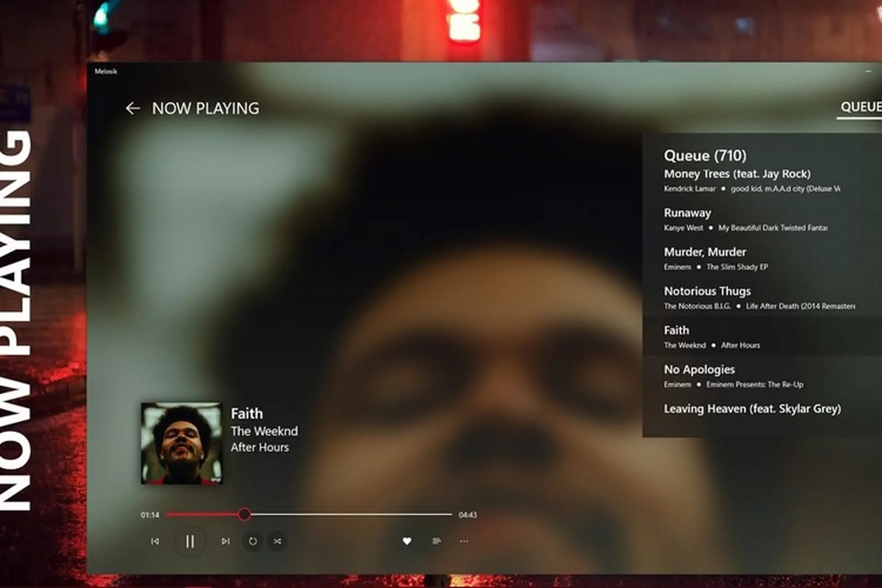
Task: Select the Faith row in the queue
Action: [x=762, y=337]
